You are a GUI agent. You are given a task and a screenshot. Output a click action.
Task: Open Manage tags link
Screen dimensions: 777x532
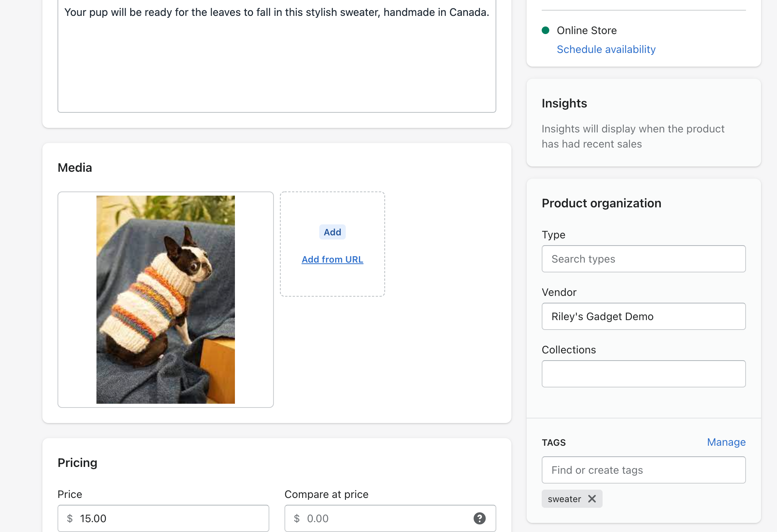(726, 442)
